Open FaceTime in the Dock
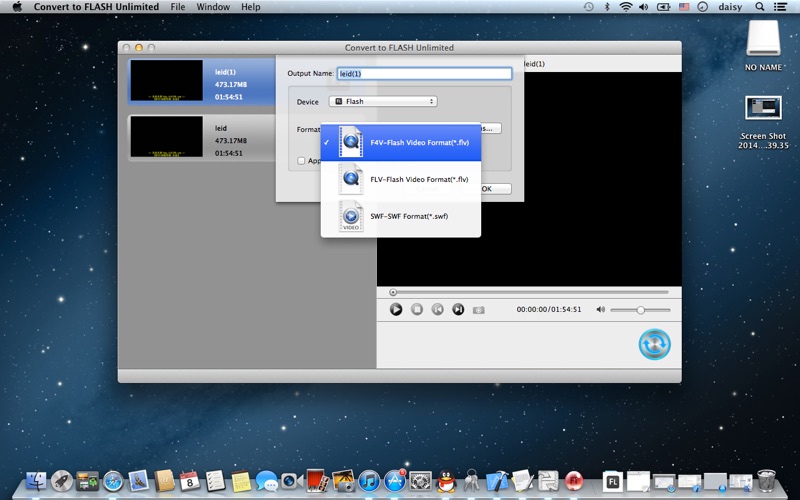The width and height of the screenshot is (800, 500). tap(292, 481)
